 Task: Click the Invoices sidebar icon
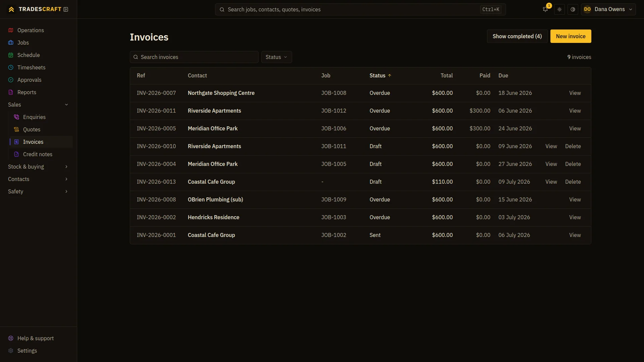click(x=16, y=142)
